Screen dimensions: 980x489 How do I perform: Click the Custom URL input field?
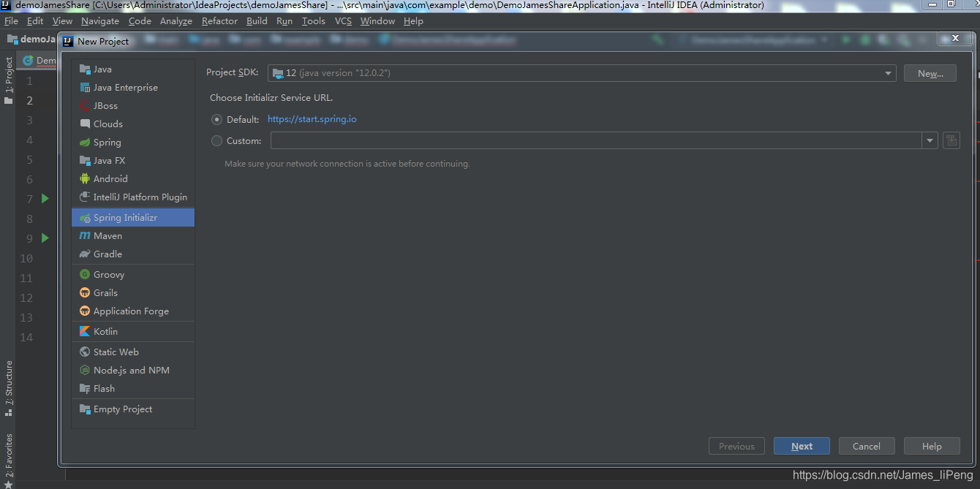click(x=597, y=141)
